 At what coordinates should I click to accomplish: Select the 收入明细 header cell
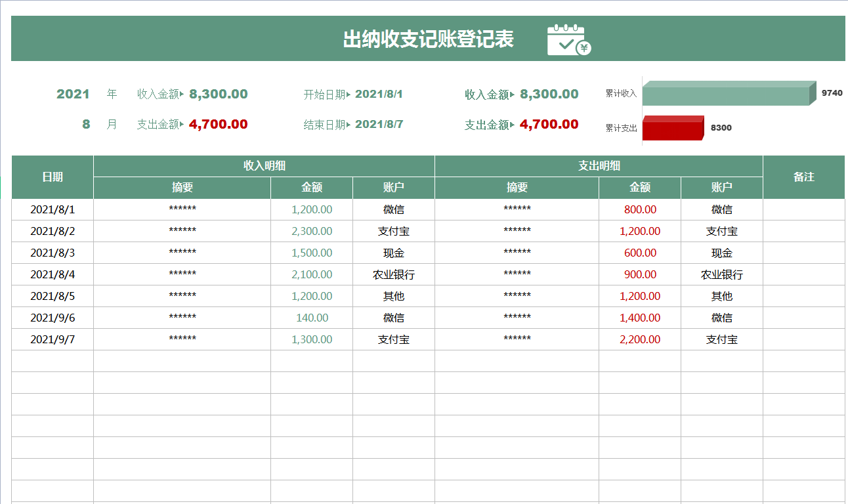tap(265, 166)
